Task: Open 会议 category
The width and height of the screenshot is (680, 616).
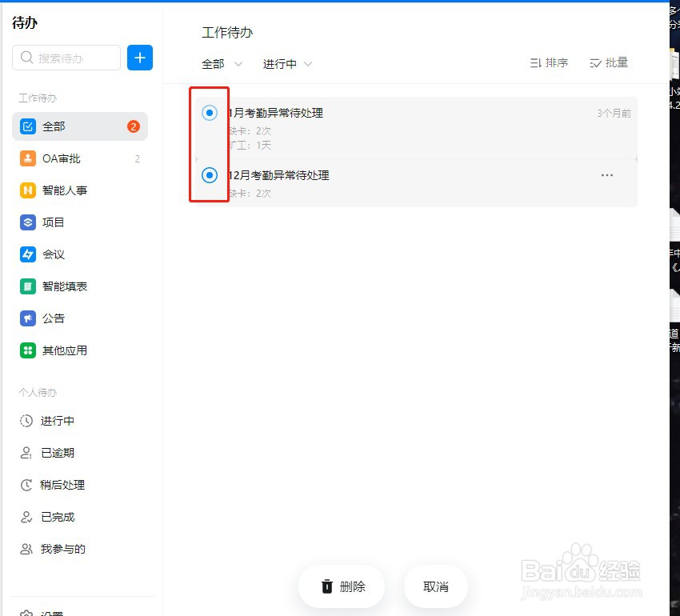Action: click(x=80, y=254)
